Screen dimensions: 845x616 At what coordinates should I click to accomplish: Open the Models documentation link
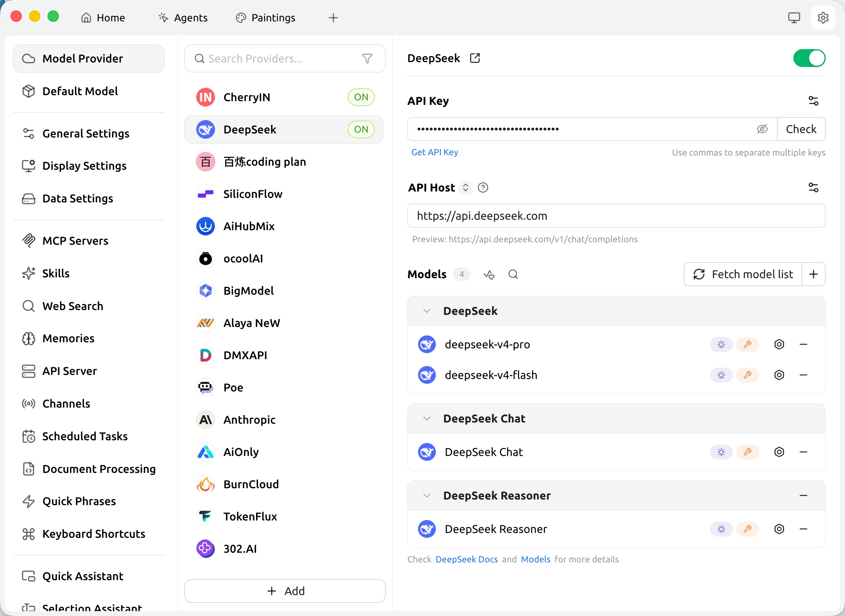click(x=536, y=559)
